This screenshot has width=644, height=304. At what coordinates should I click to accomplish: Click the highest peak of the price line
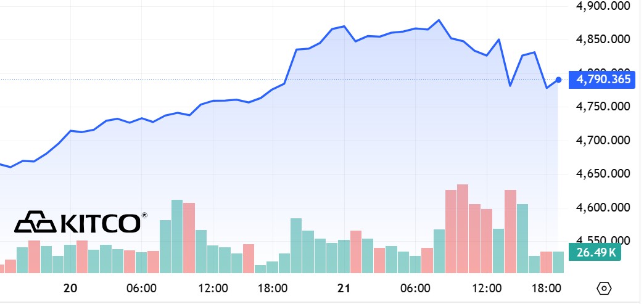[439, 20]
